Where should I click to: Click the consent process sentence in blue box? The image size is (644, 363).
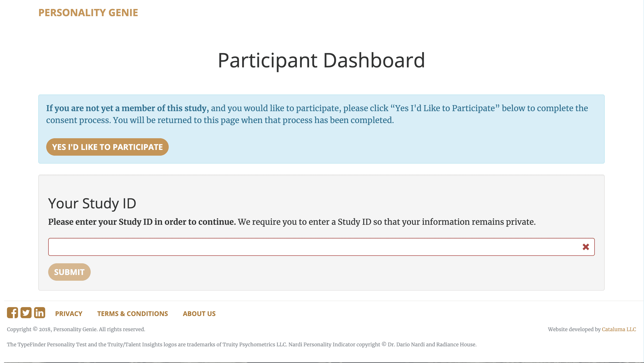point(220,120)
